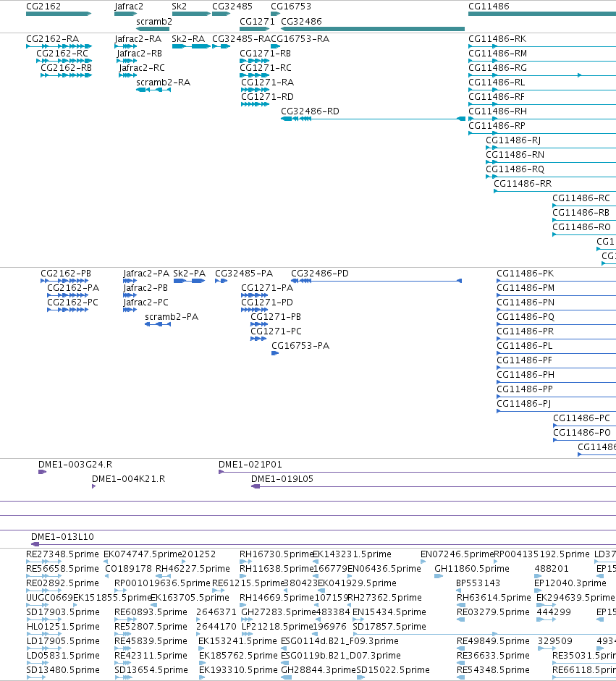
Task: Open protein CG1271-PD
Action: [266, 303]
